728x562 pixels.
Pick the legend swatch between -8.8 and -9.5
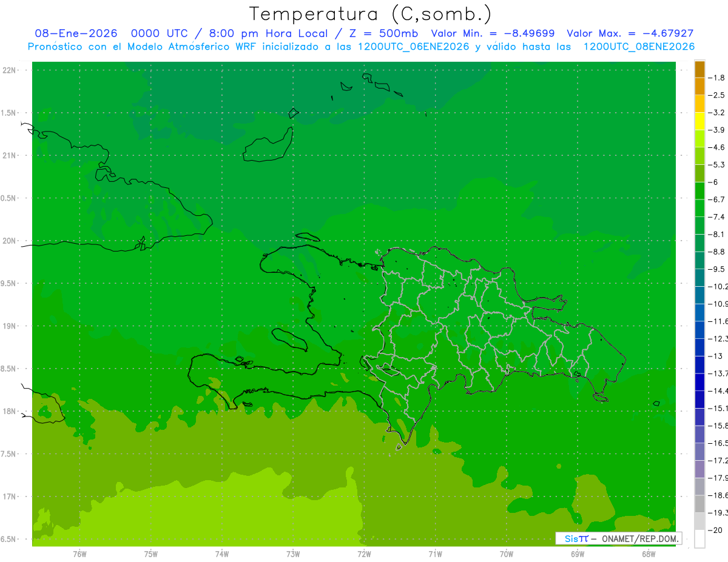pyautogui.click(x=699, y=260)
